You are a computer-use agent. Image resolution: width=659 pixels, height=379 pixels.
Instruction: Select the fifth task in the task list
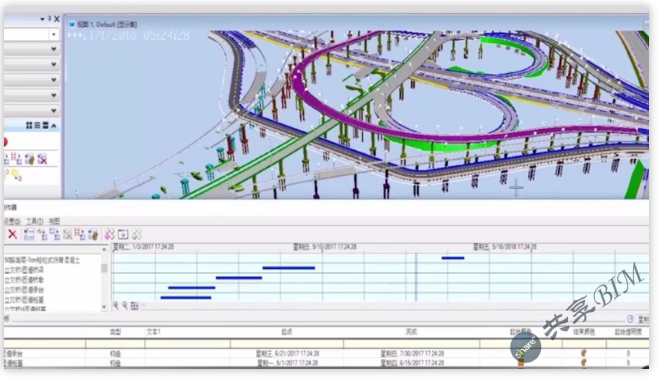pos(24,300)
